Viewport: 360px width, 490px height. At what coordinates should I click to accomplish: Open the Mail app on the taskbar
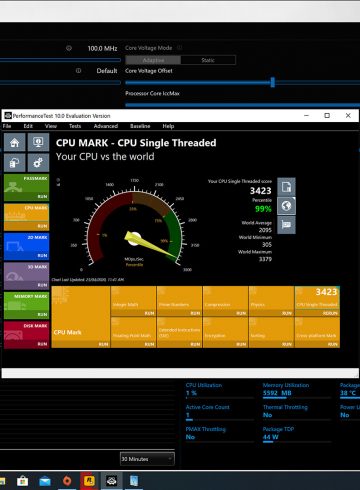tap(45, 481)
